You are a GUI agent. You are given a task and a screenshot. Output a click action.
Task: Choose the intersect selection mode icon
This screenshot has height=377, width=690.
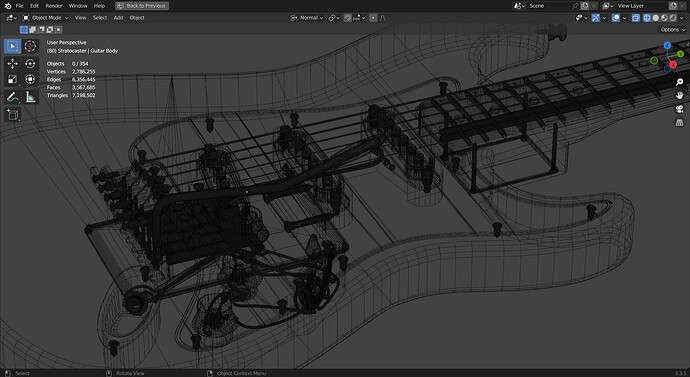pyautogui.click(x=59, y=29)
